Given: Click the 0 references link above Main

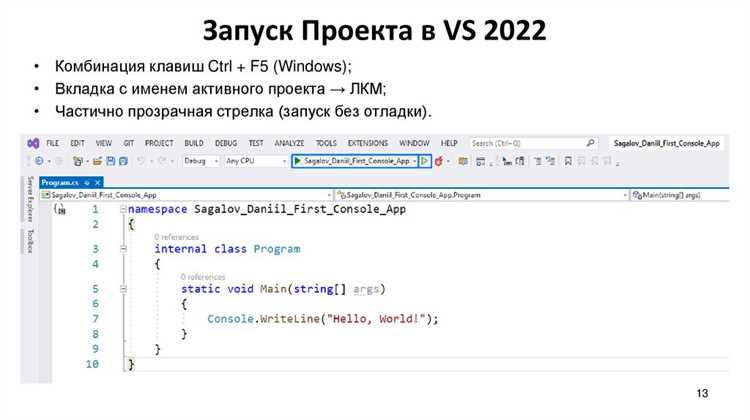Looking at the screenshot, I should (202, 277).
